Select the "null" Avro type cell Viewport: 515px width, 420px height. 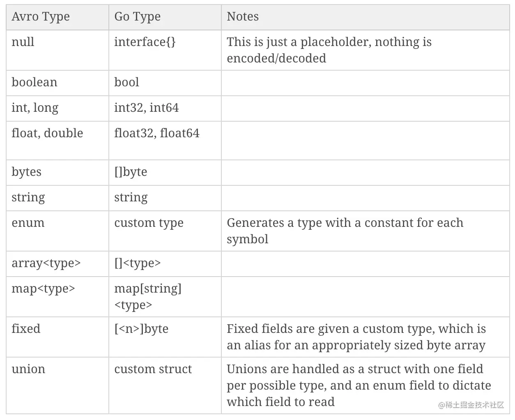23,42
